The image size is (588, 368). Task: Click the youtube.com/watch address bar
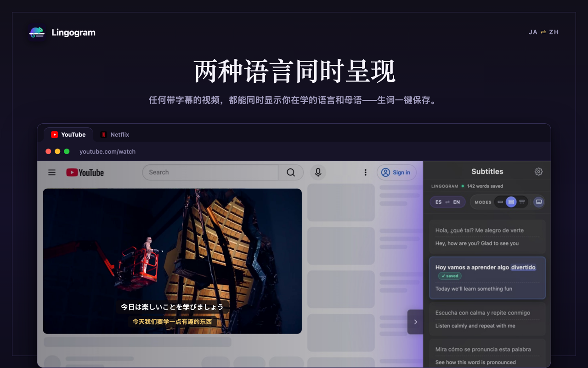(107, 151)
